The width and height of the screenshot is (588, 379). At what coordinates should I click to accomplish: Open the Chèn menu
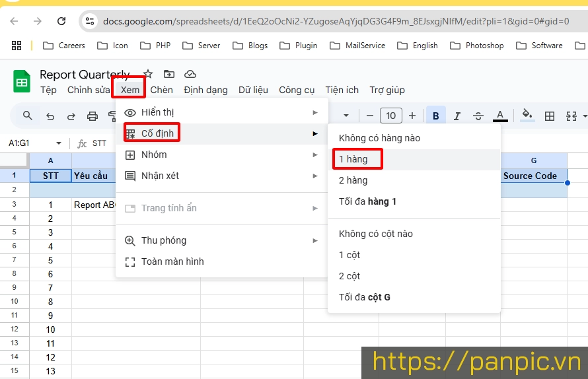tap(162, 90)
